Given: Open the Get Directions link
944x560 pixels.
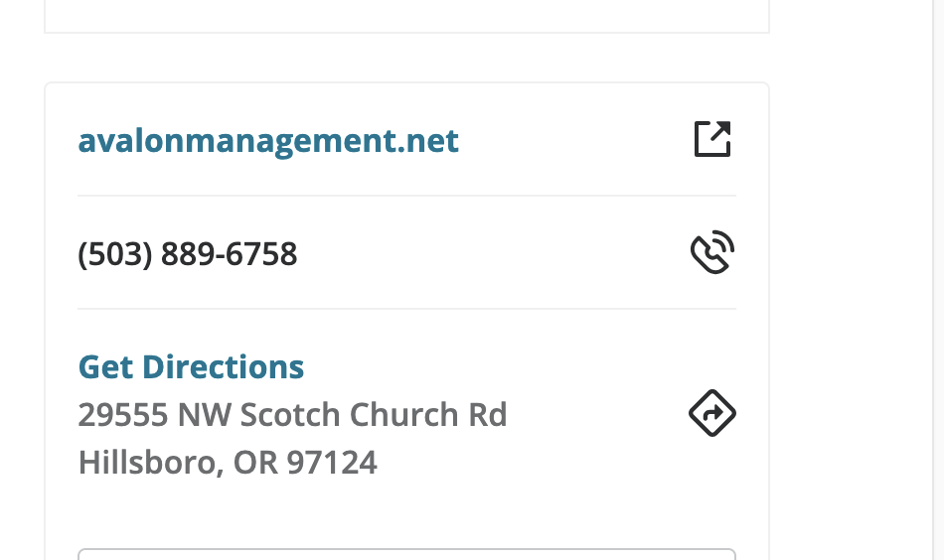Looking at the screenshot, I should point(191,367).
